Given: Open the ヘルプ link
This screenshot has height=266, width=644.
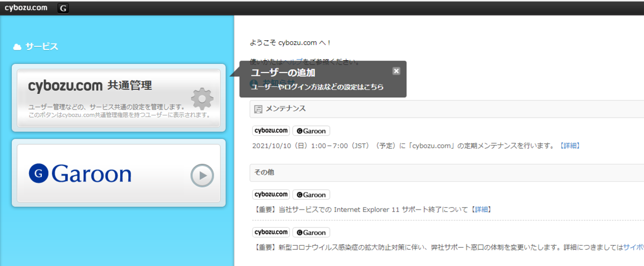Looking at the screenshot, I should tap(293, 61).
